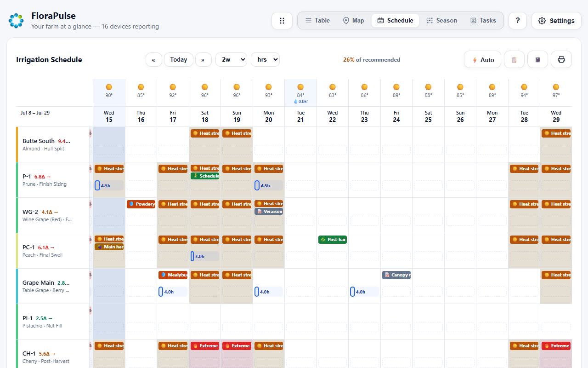The height and width of the screenshot is (368, 588).
Task: Click the 0.06" rain forecast on Tuesday
Action: 301,102
